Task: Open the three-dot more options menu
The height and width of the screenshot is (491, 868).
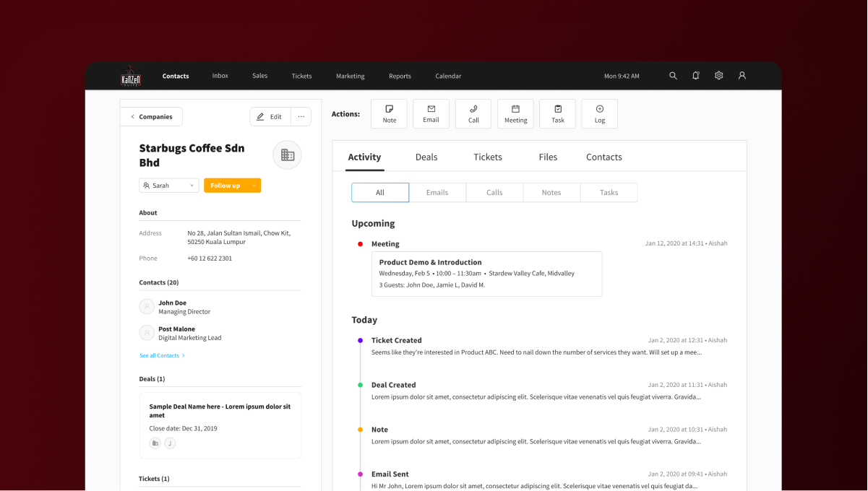Action: point(301,117)
